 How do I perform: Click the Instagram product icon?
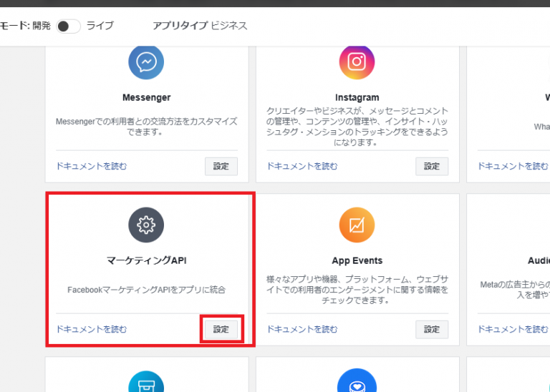[357, 62]
